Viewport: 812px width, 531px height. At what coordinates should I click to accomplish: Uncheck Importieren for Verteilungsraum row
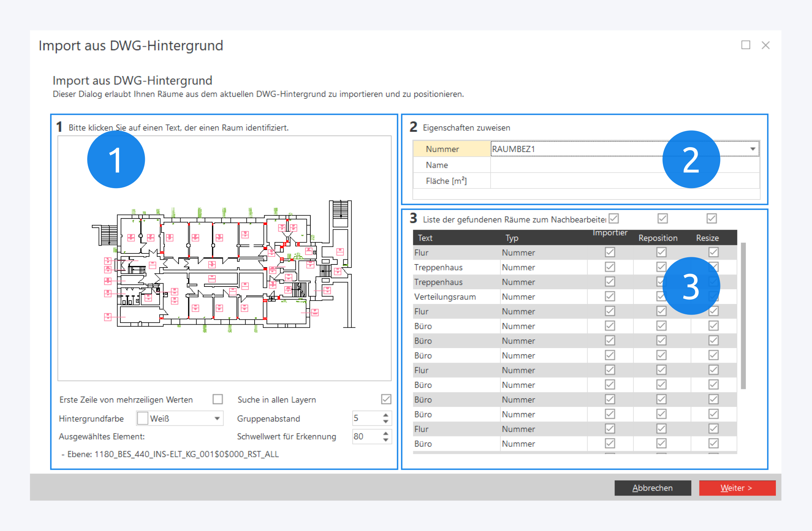pos(610,296)
